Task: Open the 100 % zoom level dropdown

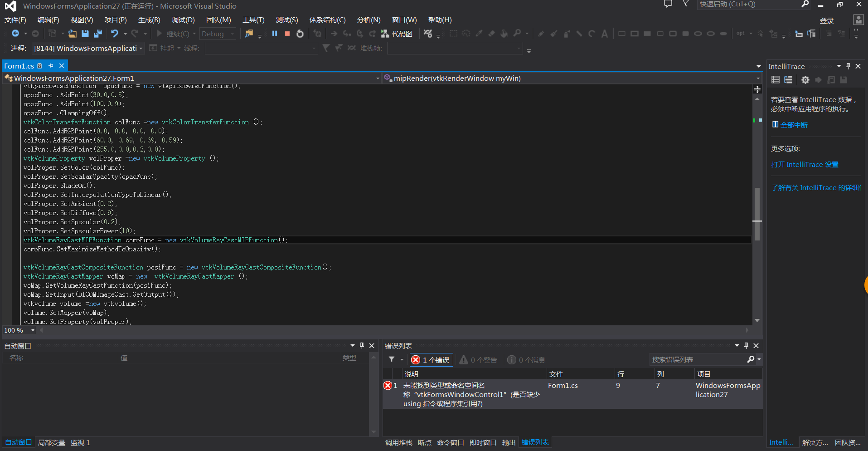Action: coord(33,330)
